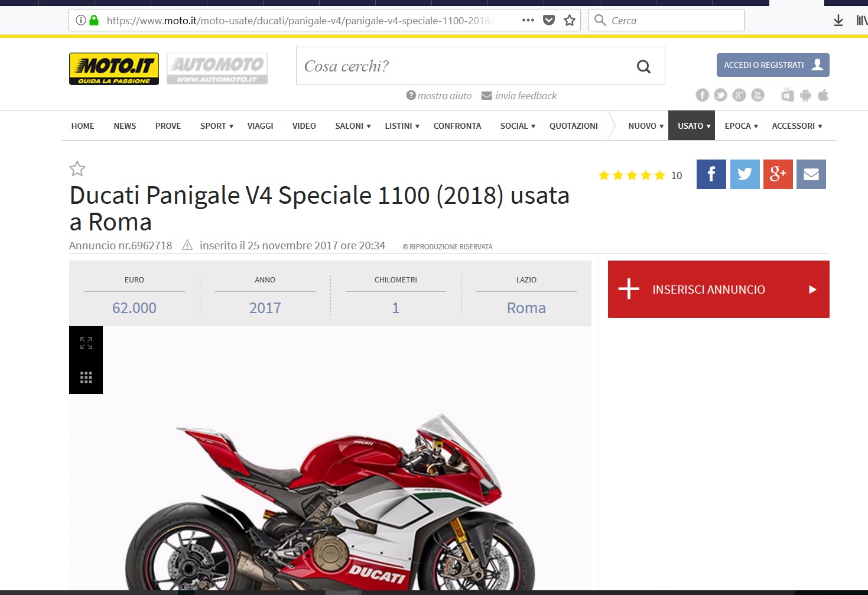Open the USATO dropdown menu

coord(692,125)
